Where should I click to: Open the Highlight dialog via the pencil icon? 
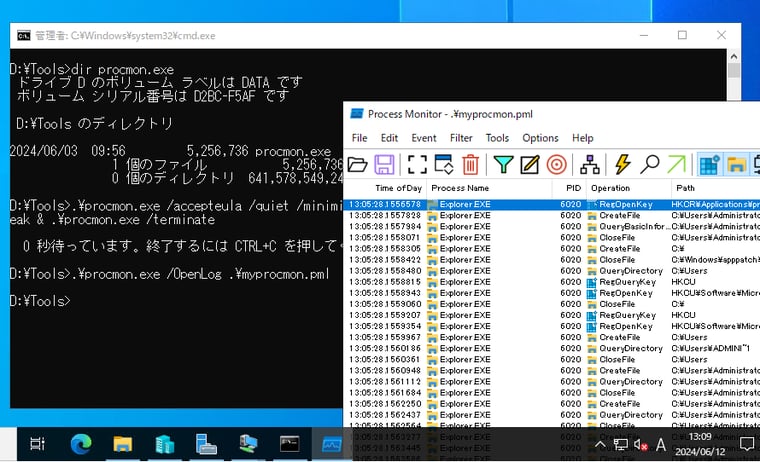point(529,165)
